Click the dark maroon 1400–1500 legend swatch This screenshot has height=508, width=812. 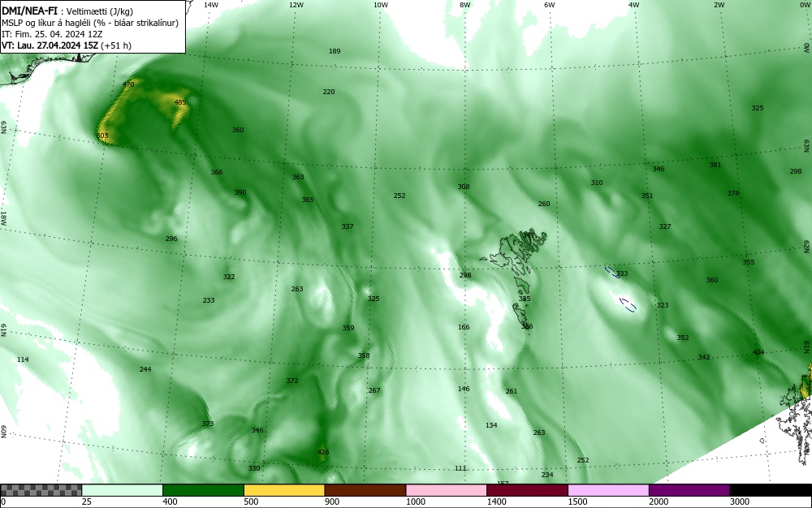click(x=527, y=490)
